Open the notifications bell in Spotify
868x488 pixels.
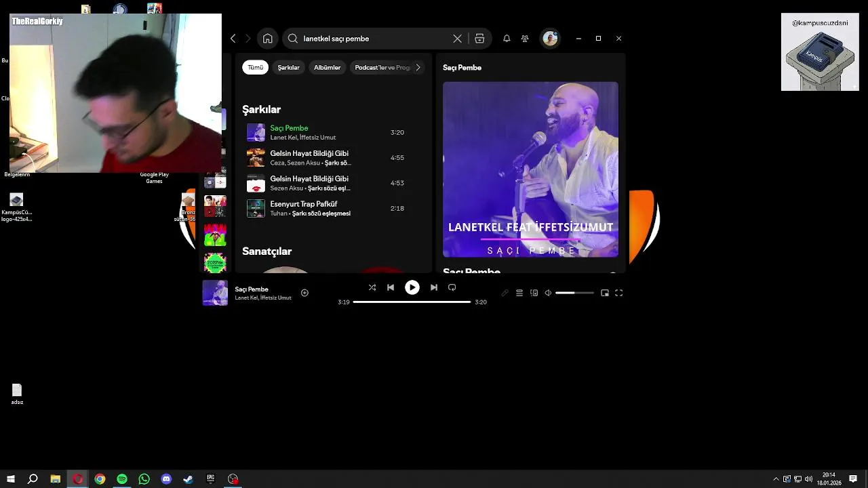click(x=507, y=39)
